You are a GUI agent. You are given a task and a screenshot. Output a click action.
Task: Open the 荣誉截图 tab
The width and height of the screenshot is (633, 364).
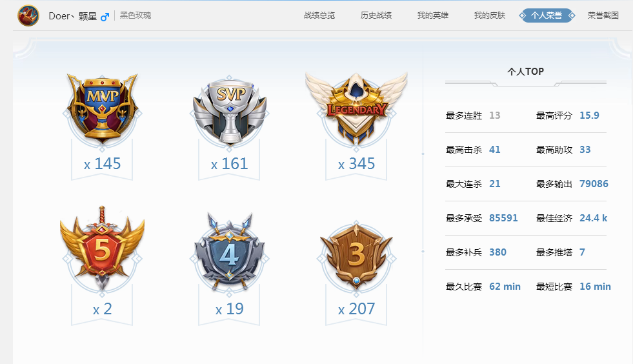coord(603,15)
